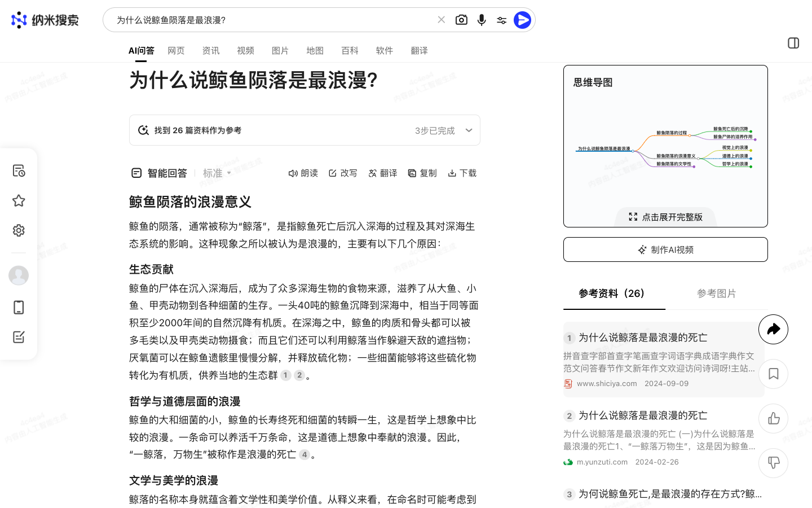Screen dimensions: 812x508
Task: Click the share arrow button
Action: 773,329
